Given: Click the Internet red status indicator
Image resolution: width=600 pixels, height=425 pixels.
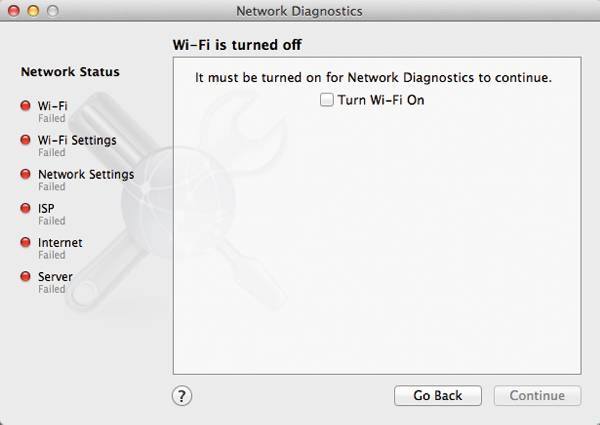Looking at the screenshot, I should (25, 242).
